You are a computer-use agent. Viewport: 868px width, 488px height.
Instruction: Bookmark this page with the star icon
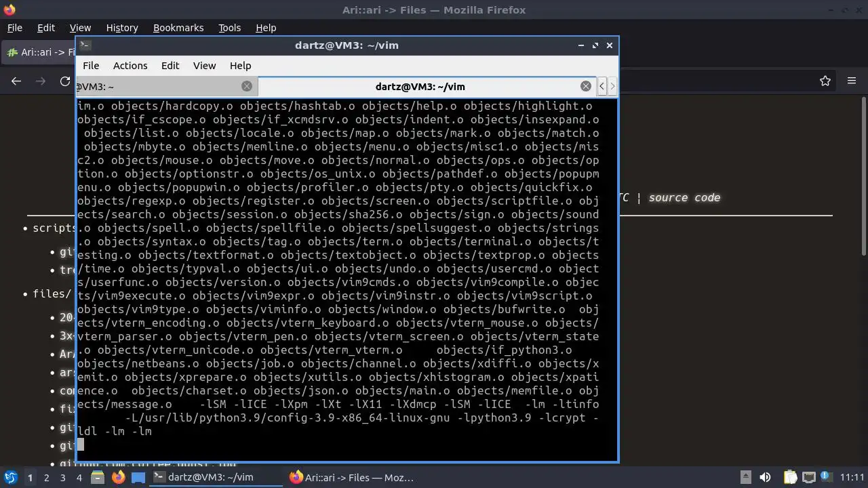(825, 81)
